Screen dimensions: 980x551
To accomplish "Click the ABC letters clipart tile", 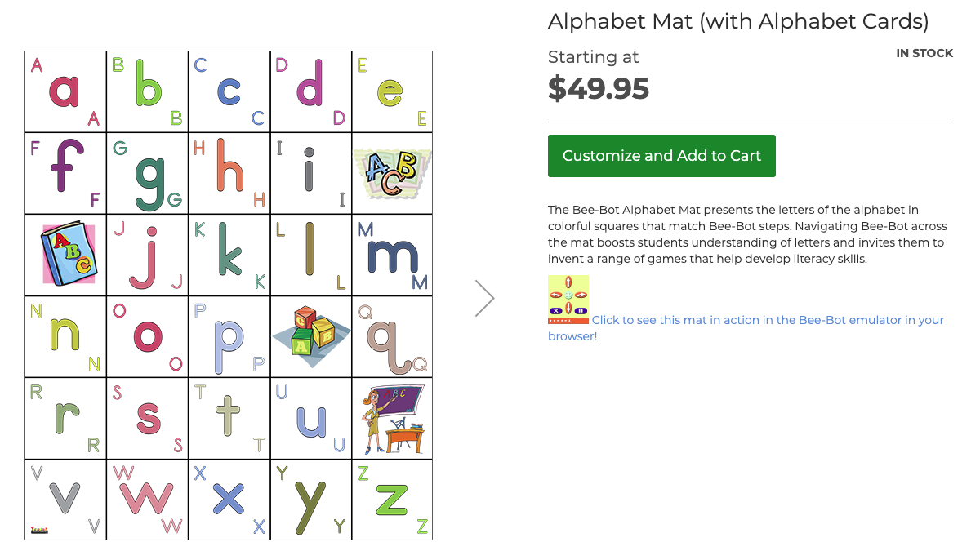I will point(392,173).
